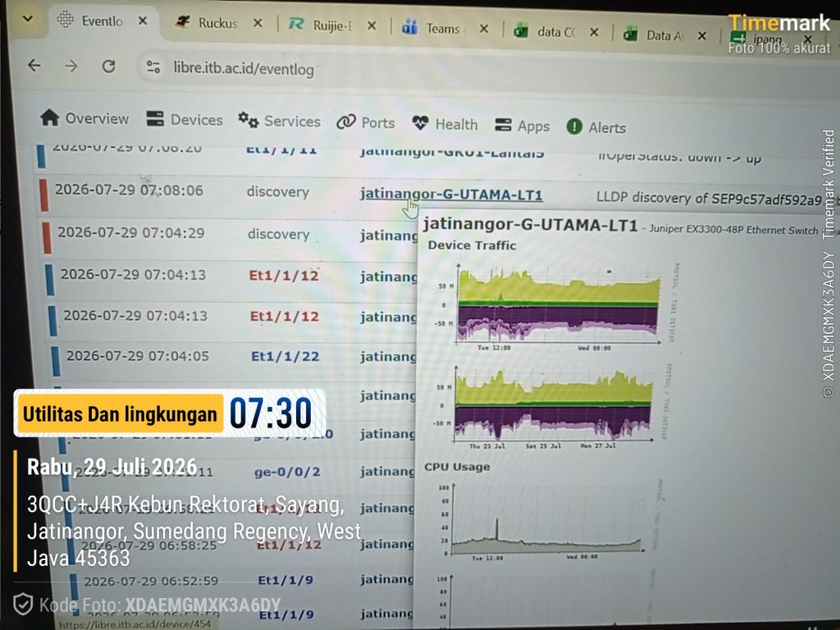Screen dimensions: 840x630
Task: Close the Eventlog tab
Action: click(x=143, y=21)
